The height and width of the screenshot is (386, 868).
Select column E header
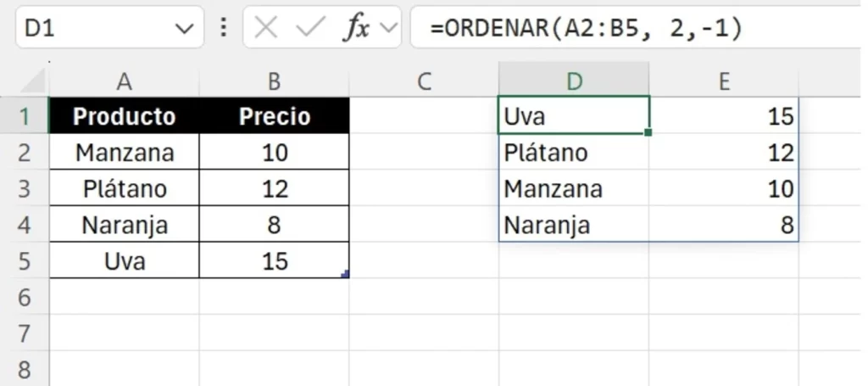tap(724, 81)
